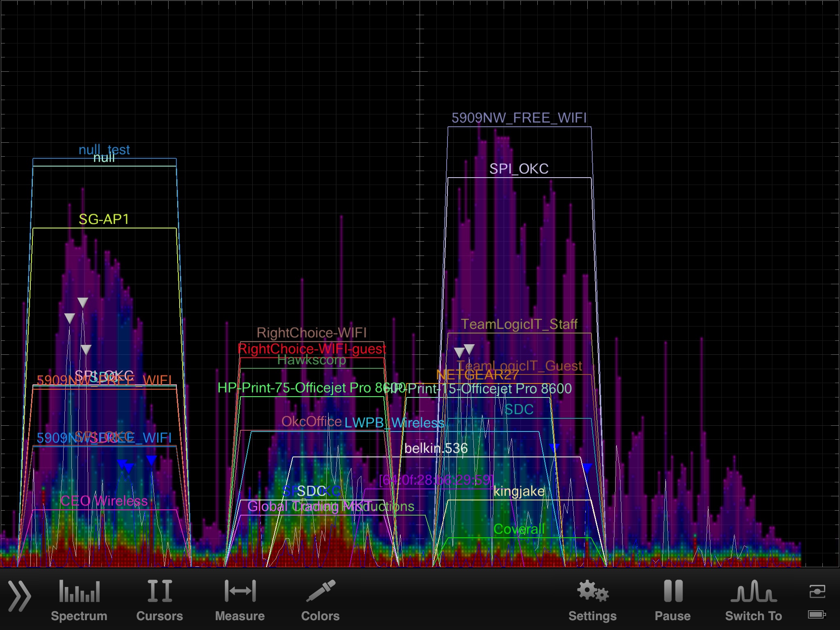This screenshot has width=840, height=630.
Task: Select the LWPB_Wireless network label
Action: click(x=394, y=422)
